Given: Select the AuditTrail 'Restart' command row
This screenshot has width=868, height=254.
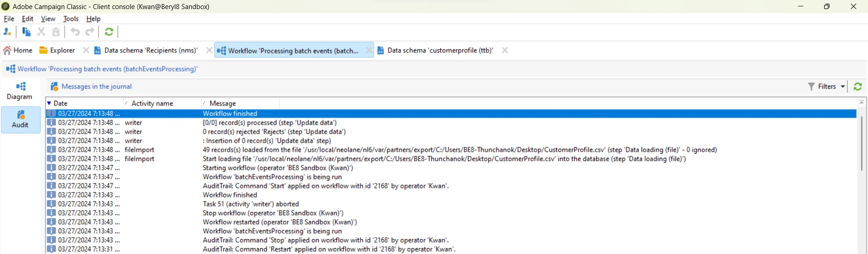Looking at the screenshot, I should tap(451, 249).
